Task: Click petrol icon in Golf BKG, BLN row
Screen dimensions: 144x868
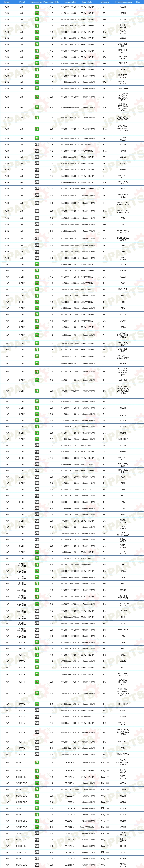Action: tap(37, 289)
